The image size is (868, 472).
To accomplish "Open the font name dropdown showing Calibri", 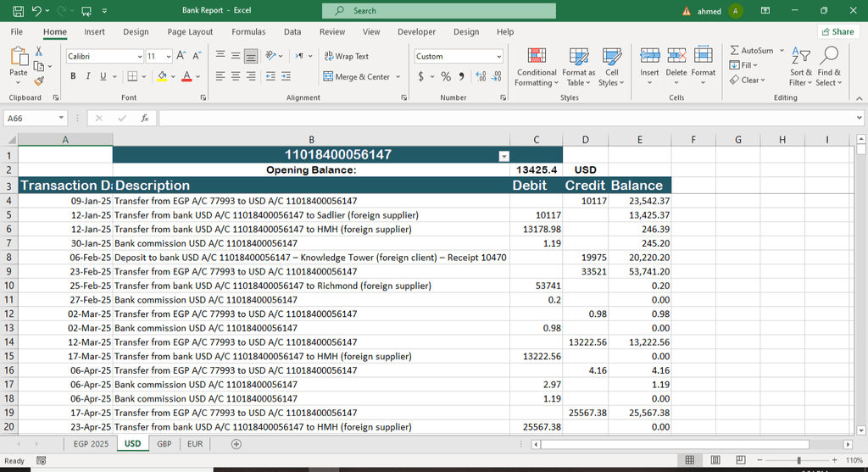I will [x=140, y=57].
